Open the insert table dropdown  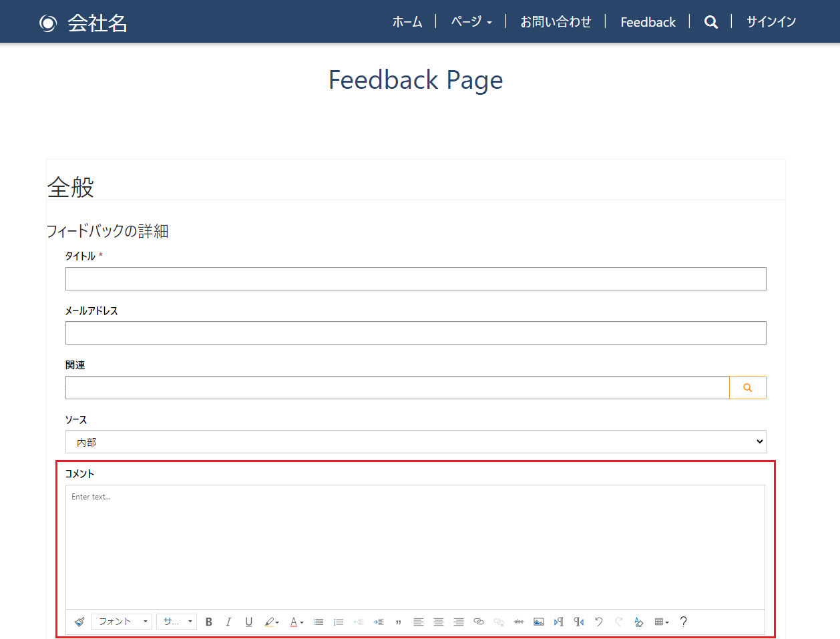[x=662, y=622]
